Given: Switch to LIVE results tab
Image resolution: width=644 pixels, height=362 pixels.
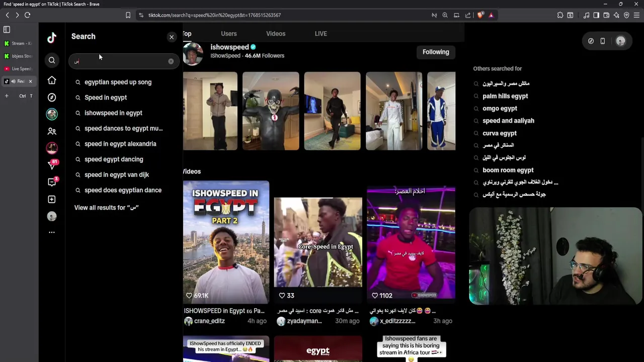Looking at the screenshot, I should point(320,34).
